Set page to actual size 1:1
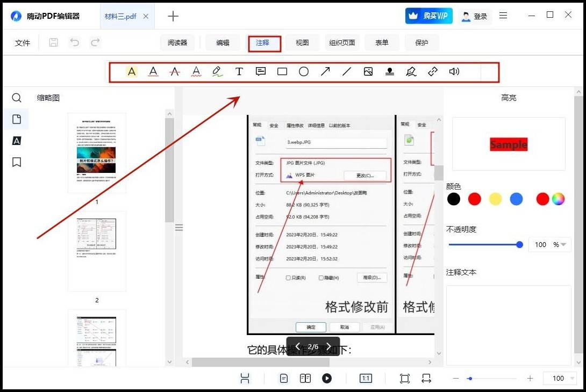Viewport: 586px width, 392px height. click(x=366, y=379)
